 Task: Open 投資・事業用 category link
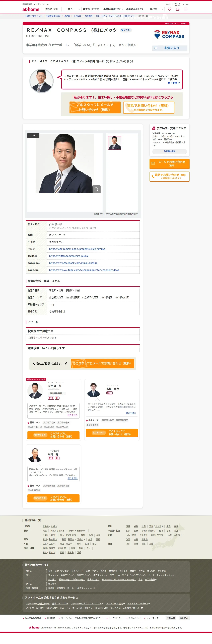click(x=32, y=588)
